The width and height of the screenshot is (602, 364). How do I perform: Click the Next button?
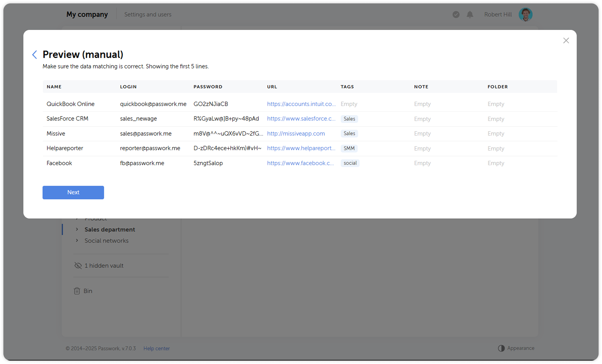[x=73, y=192]
